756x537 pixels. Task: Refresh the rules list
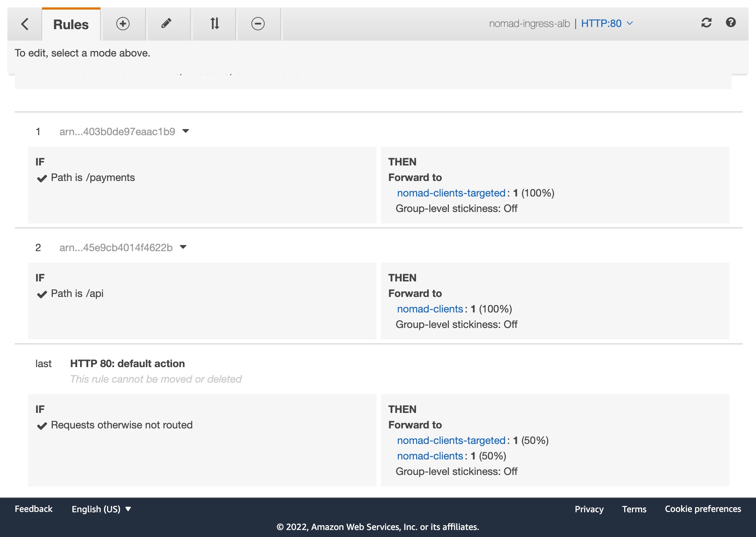point(707,23)
